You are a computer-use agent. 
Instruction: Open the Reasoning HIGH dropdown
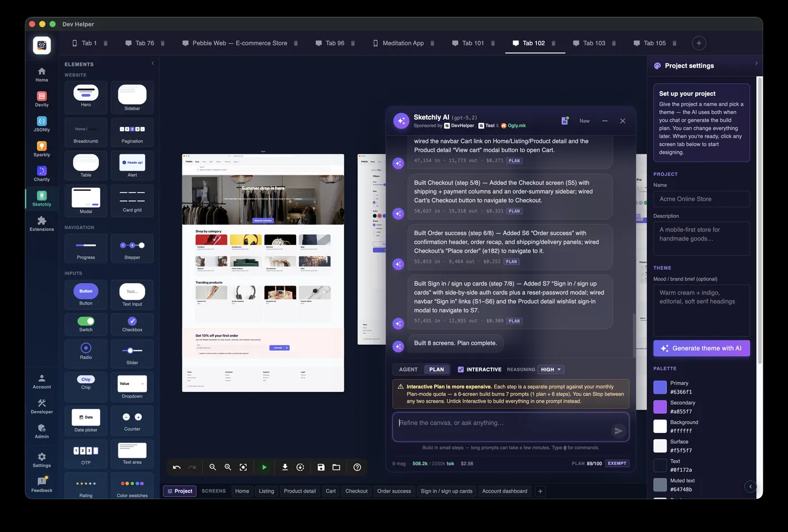coord(551,369)
